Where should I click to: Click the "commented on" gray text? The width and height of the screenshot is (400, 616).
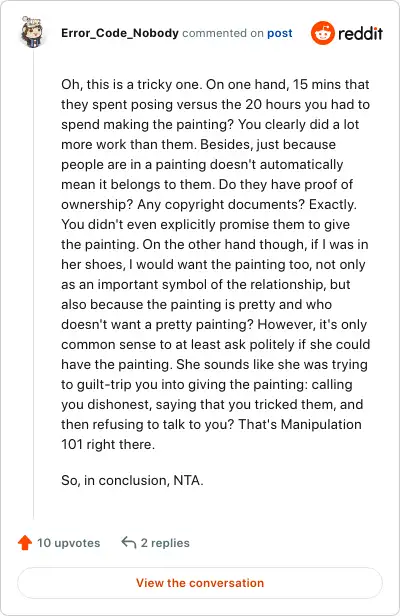223,33
